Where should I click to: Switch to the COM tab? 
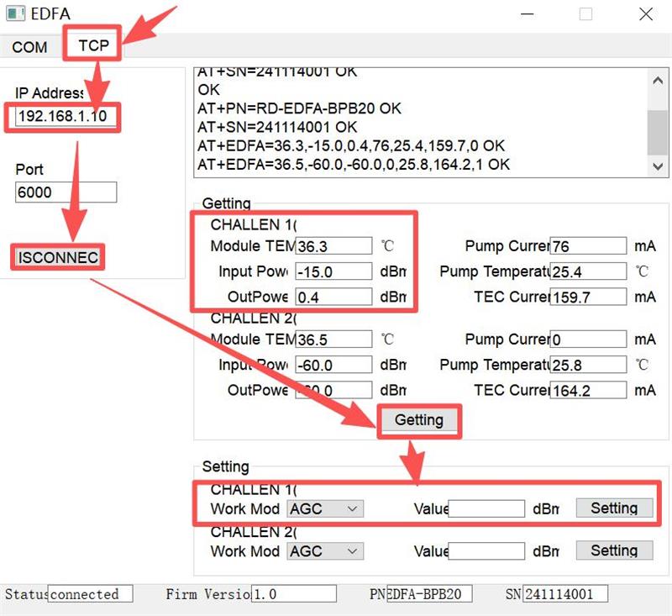29,47
